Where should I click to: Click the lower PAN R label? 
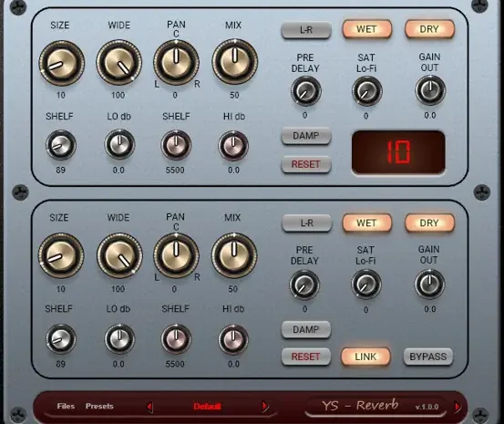tap(197, 277)
